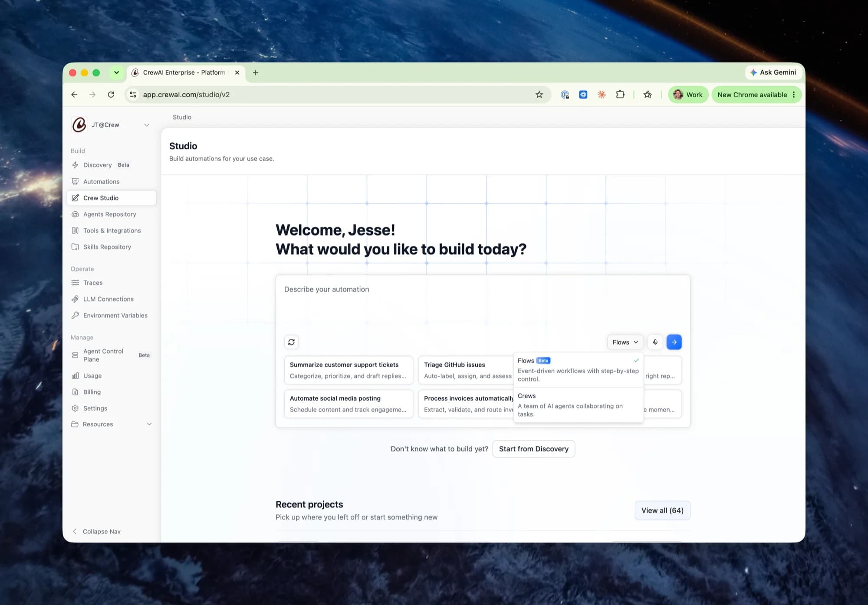Image resolution: width=868 pixels, height=605 pixels.
Task: Open Agent Control Plane page
Action: pyautogui.click(x=111, y=355)
